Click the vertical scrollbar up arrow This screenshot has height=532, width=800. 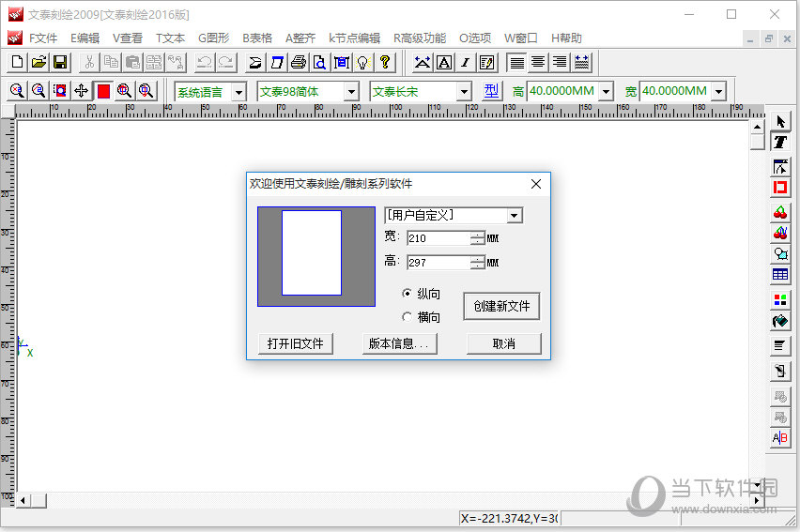click(x=757, y=127)
